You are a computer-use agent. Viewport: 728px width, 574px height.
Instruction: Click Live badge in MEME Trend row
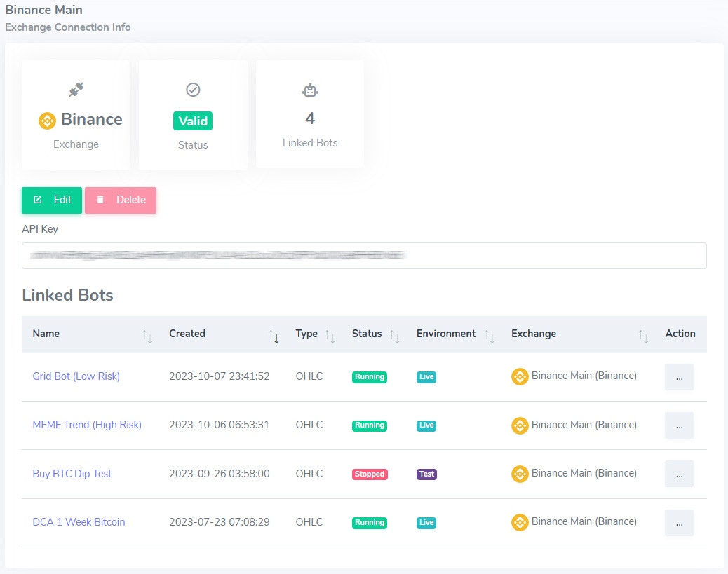coord(426,425)
